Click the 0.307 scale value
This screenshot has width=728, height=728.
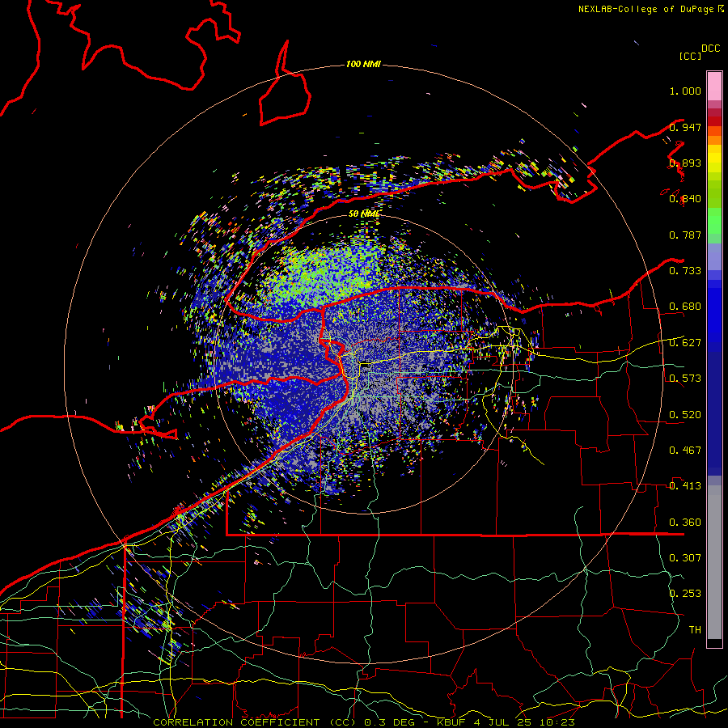click(x=685, y=558)
